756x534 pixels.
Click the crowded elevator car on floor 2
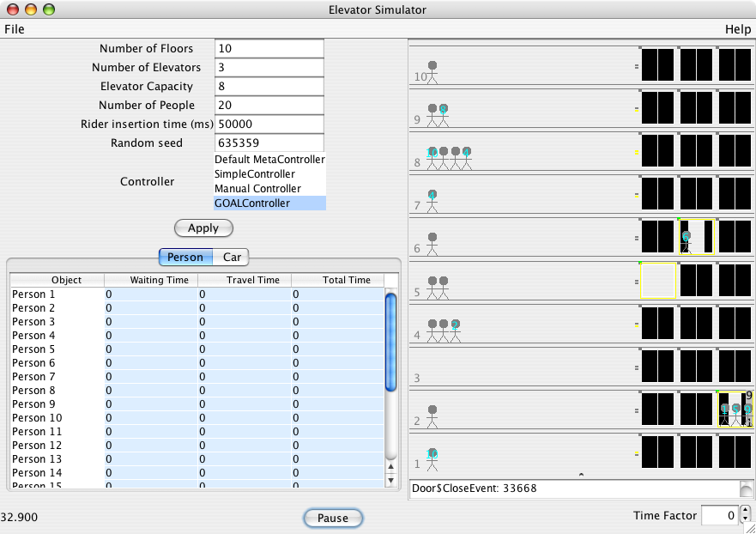coord(735,410)
